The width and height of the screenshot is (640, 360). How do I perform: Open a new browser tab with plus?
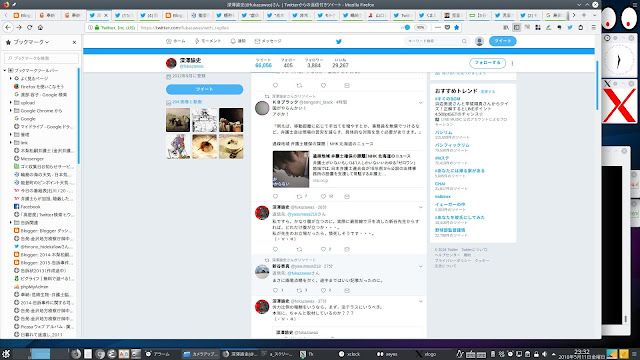click(x=584, y=15)
